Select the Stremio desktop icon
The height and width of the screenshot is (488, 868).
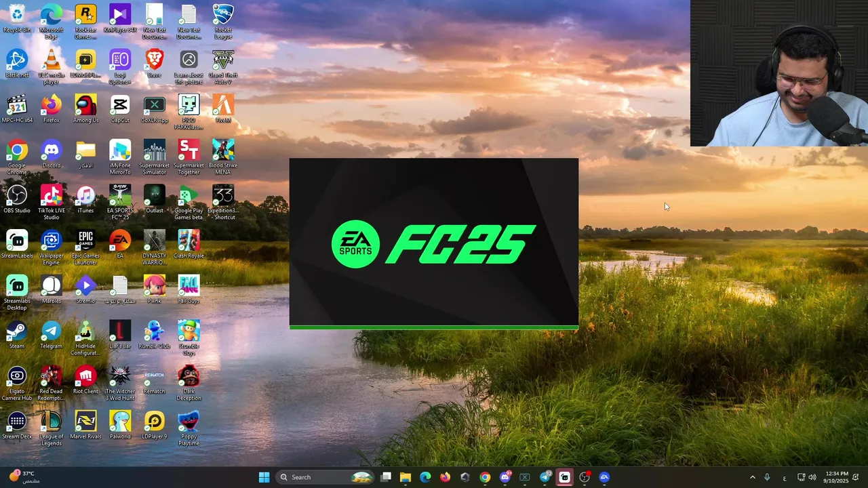click(x=85, y=289)
